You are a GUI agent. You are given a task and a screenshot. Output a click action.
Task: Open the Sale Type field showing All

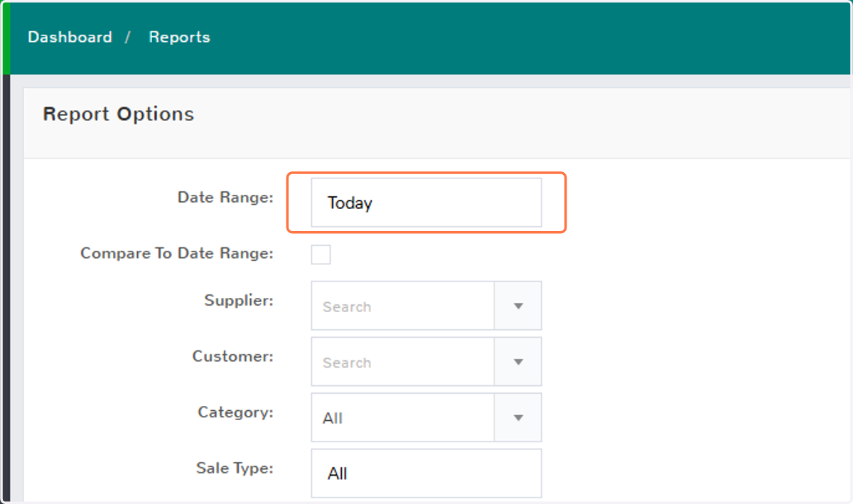426,473
